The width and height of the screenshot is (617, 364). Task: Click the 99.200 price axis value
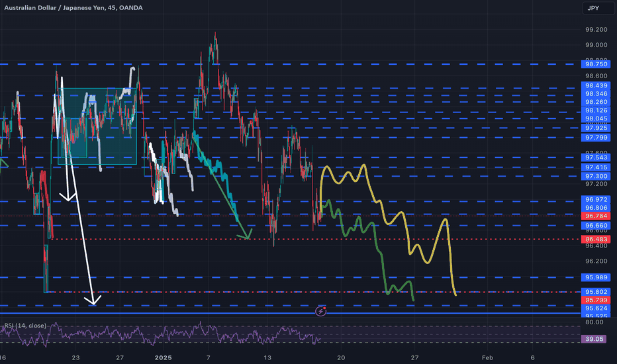pyautogui.click(x=596, y=30)
